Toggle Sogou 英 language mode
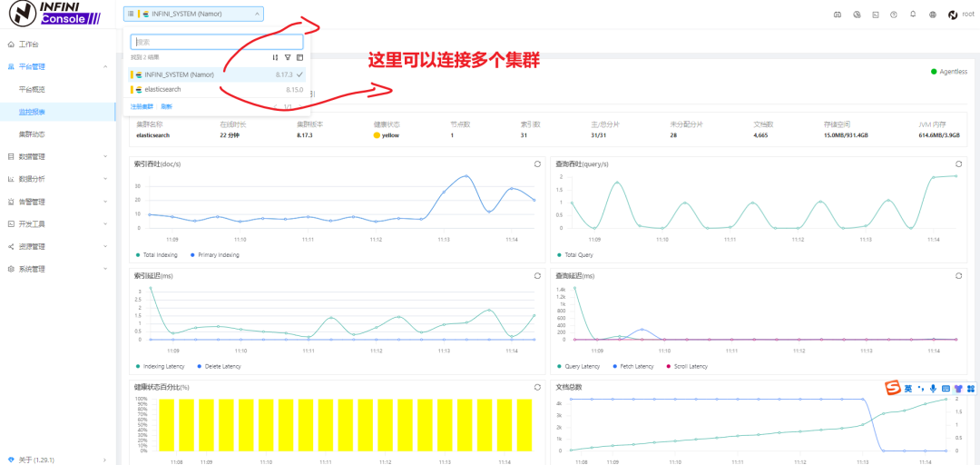 point(907,389)
